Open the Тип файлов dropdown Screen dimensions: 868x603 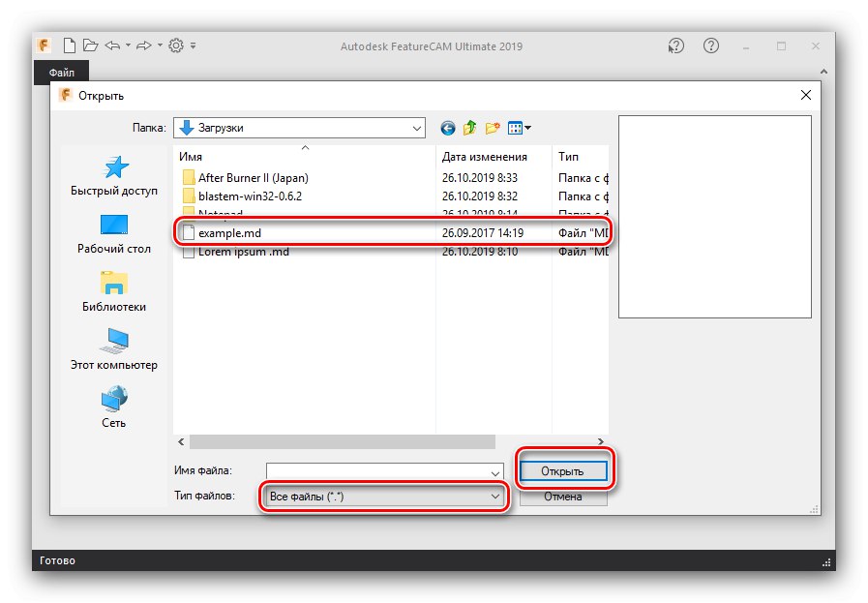385,497
